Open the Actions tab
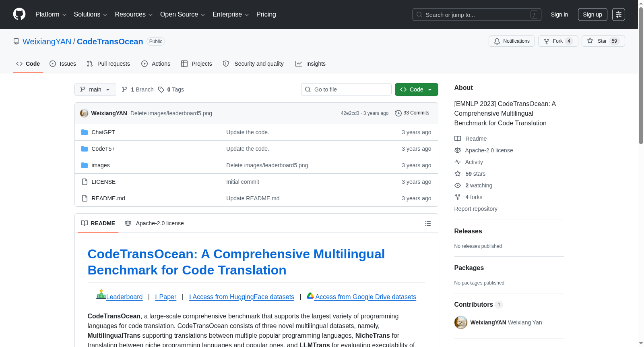The width and height of the screenshot is (644, 347). (156, 64)
